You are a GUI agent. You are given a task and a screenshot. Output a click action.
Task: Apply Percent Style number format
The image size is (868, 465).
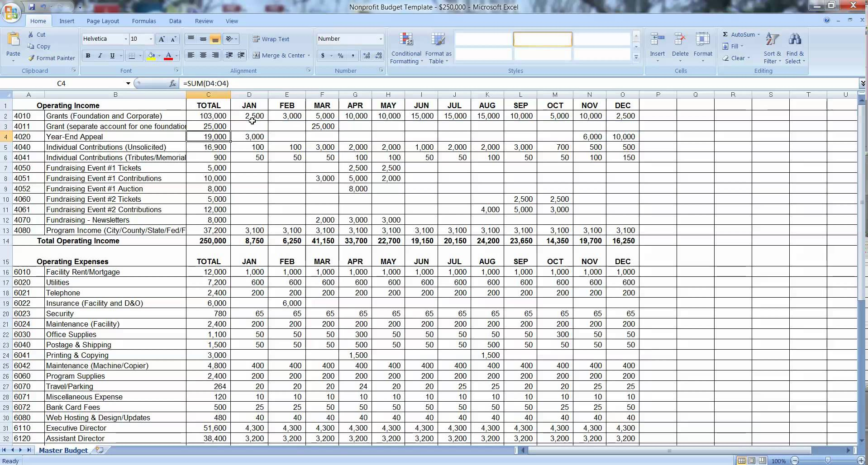pos(341,56)
